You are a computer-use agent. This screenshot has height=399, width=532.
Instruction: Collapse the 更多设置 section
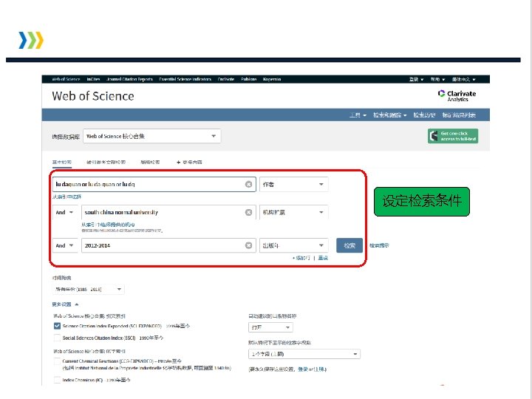[x=65, y=304]
